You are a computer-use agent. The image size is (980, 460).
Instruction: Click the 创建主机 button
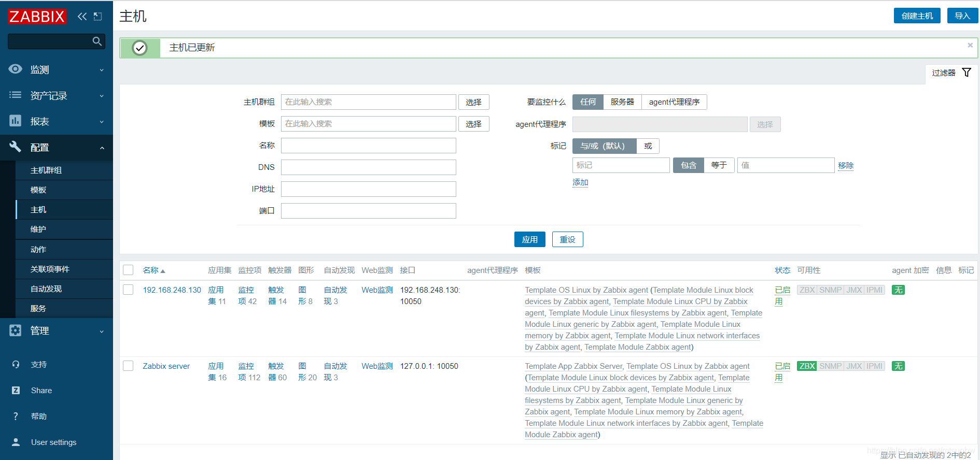coord(917,16)
